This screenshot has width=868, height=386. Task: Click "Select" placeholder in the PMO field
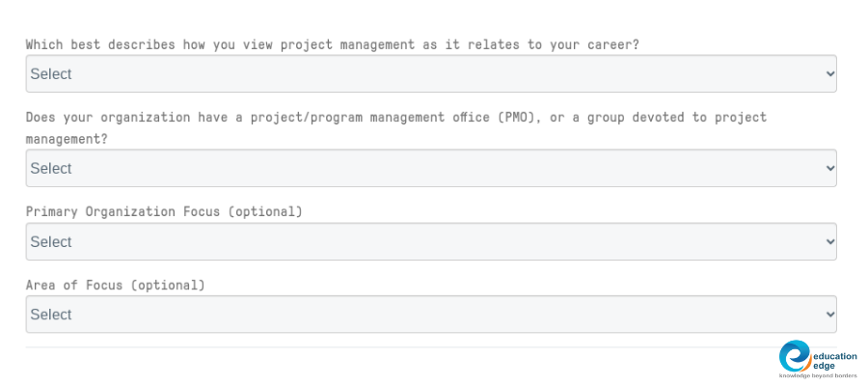(51, 169)
